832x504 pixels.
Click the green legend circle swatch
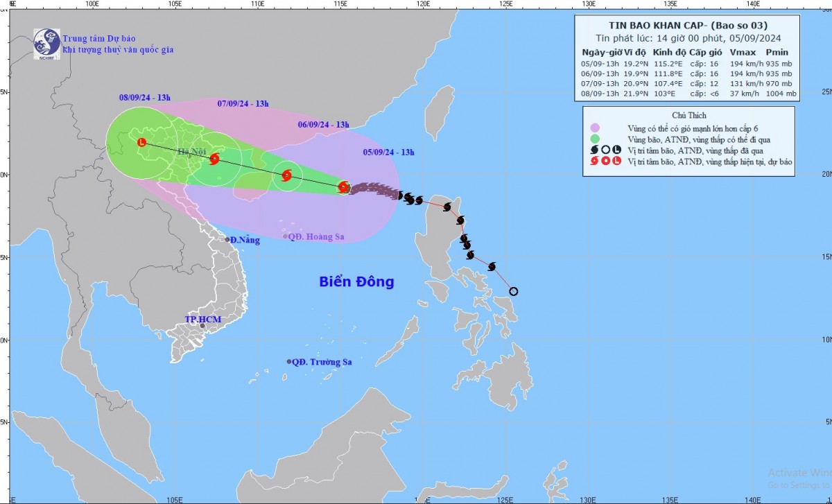[595, 139]
